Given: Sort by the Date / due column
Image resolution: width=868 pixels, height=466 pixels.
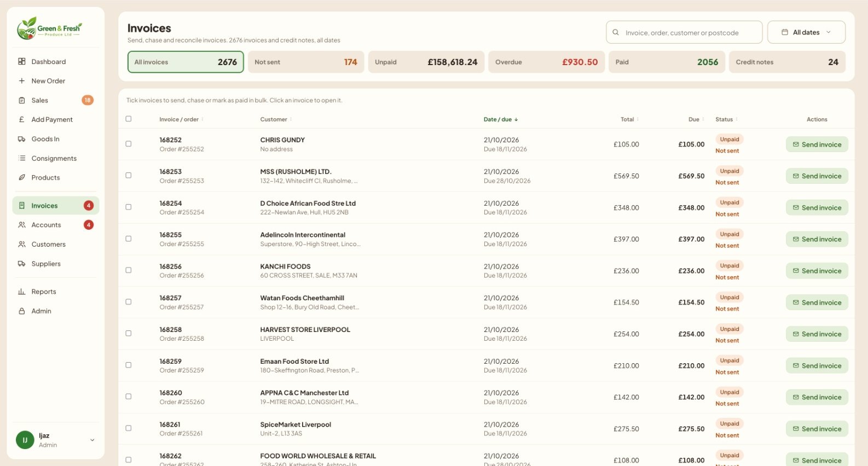Looking at the screenshot, I should [501, 119].
